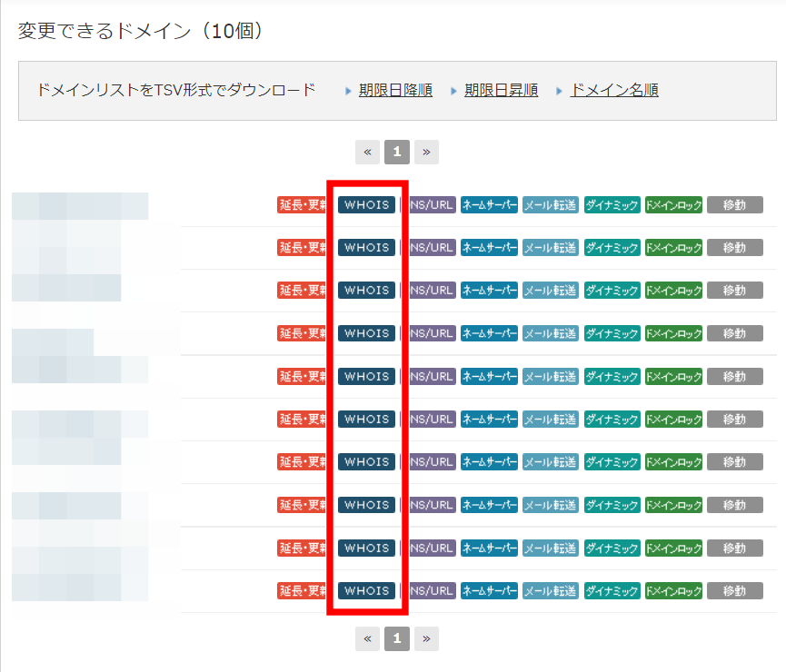Open WHOIS for the seventh domain row

point(366,461)
